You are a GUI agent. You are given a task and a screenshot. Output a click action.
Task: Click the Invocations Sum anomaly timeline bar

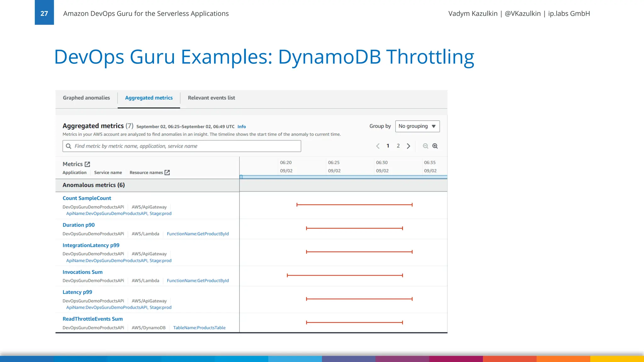pos(345,275)
